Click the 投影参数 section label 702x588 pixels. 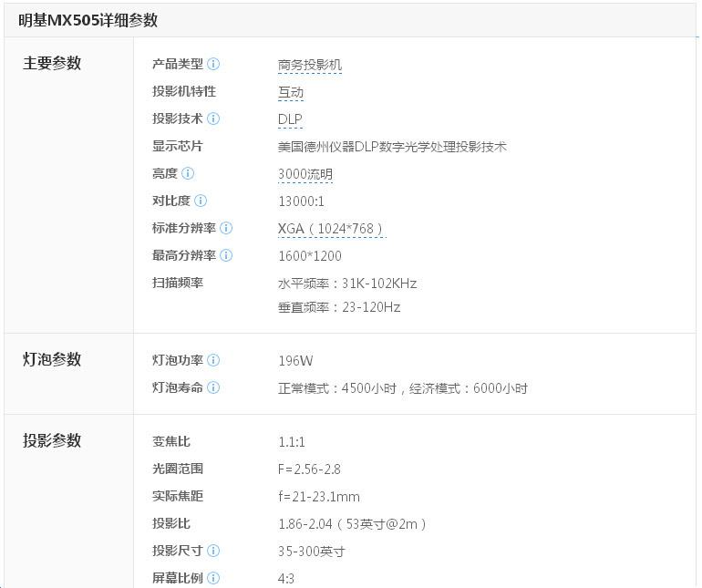(x=52, y=440)
